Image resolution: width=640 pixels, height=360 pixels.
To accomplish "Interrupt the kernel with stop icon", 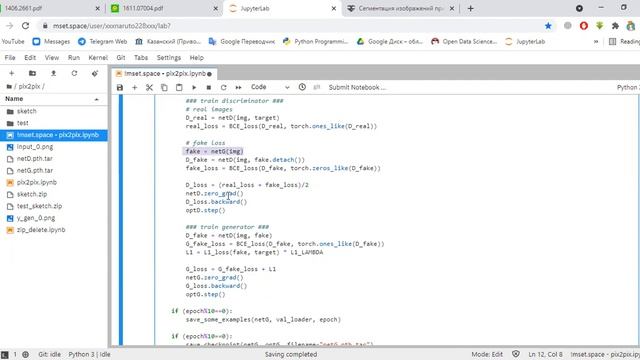I will [x=209, y=87].
